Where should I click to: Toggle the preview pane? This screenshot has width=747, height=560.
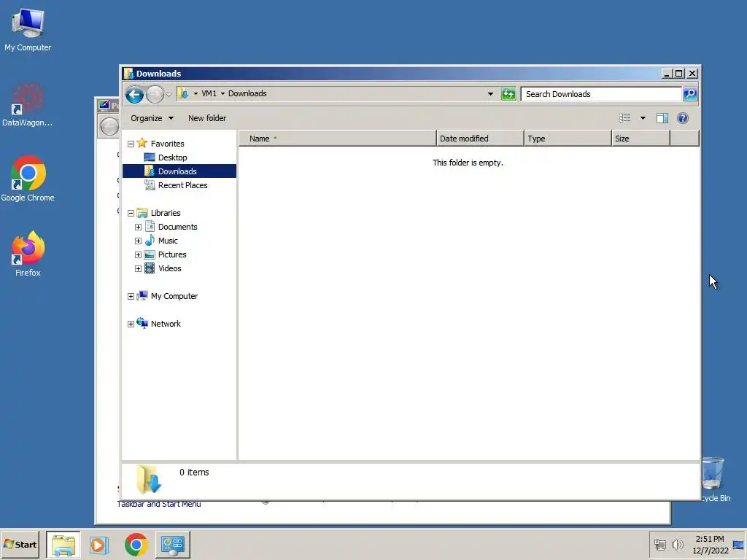coord(662,118)
